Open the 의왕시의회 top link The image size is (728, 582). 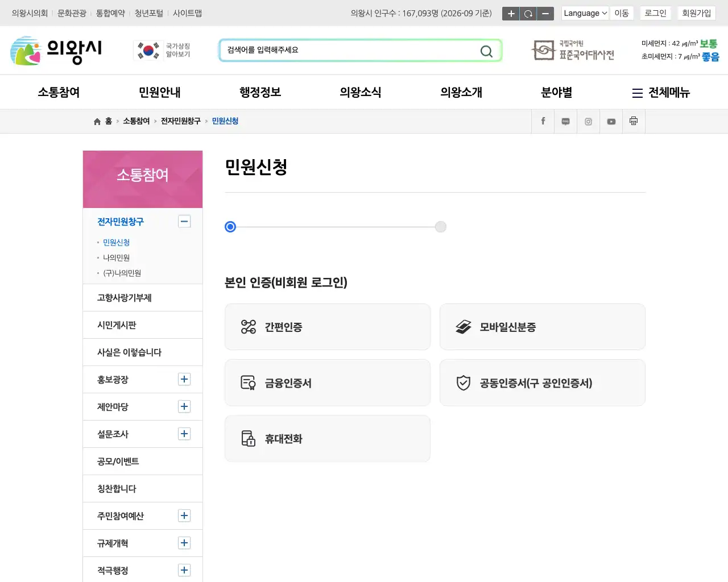tap(30, 13)
